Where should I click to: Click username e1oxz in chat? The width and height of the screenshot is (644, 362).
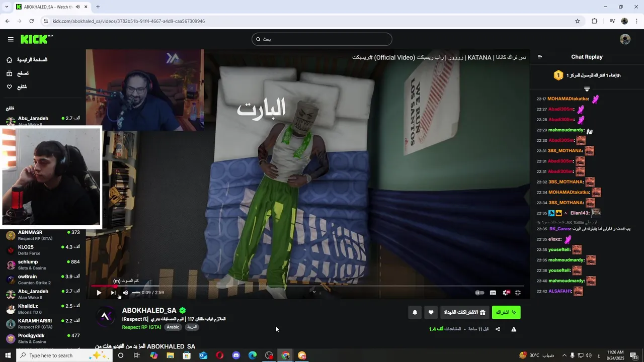(x=554, y=239)
